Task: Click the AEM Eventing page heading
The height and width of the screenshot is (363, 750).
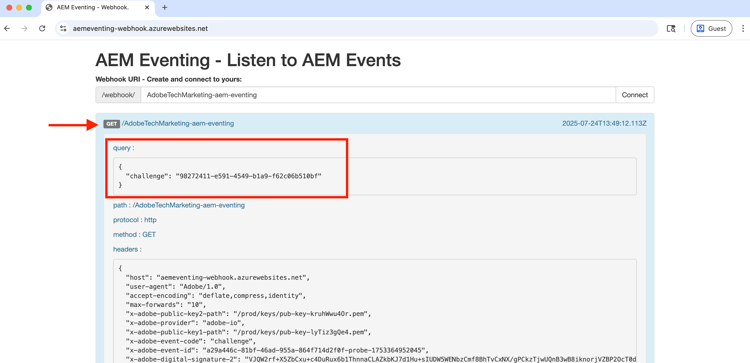Action: [x=248, y=61]
